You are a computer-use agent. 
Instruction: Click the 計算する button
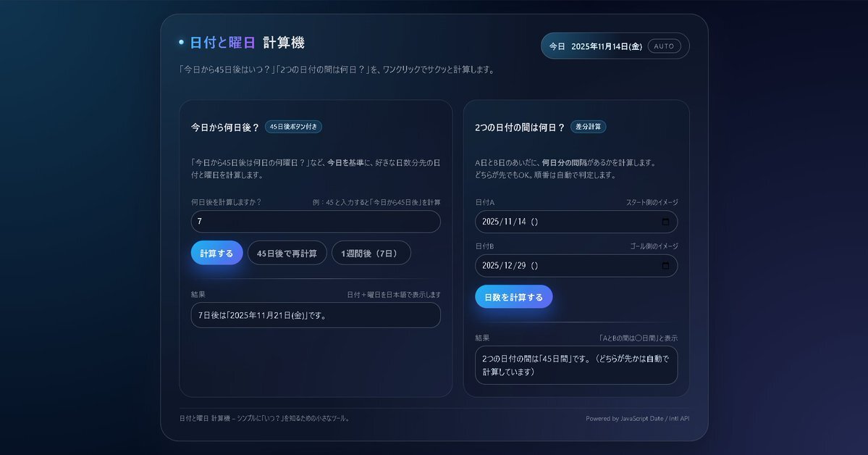217,253
